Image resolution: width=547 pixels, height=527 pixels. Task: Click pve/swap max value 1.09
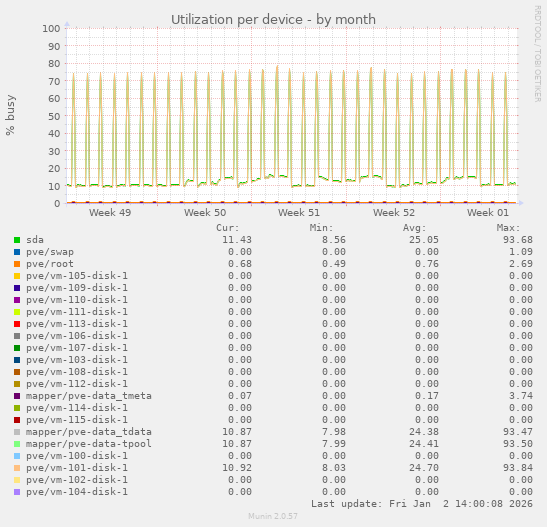click(521, 252)
